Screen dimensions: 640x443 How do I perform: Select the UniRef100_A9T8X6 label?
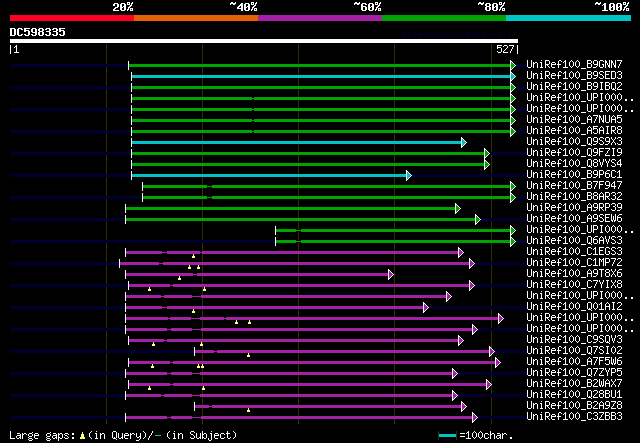574,274
